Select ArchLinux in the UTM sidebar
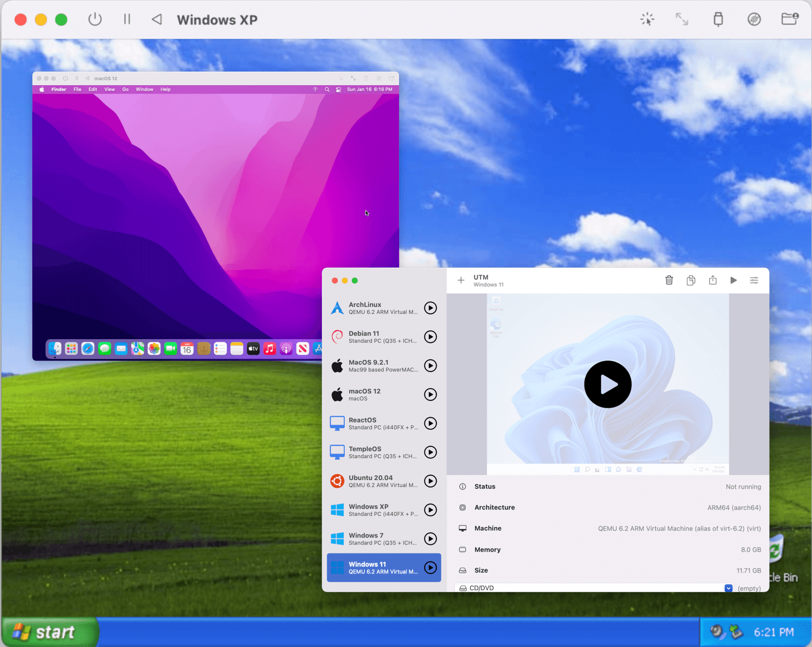The width and height of the screenshot is (812, 647). point(384,308)
